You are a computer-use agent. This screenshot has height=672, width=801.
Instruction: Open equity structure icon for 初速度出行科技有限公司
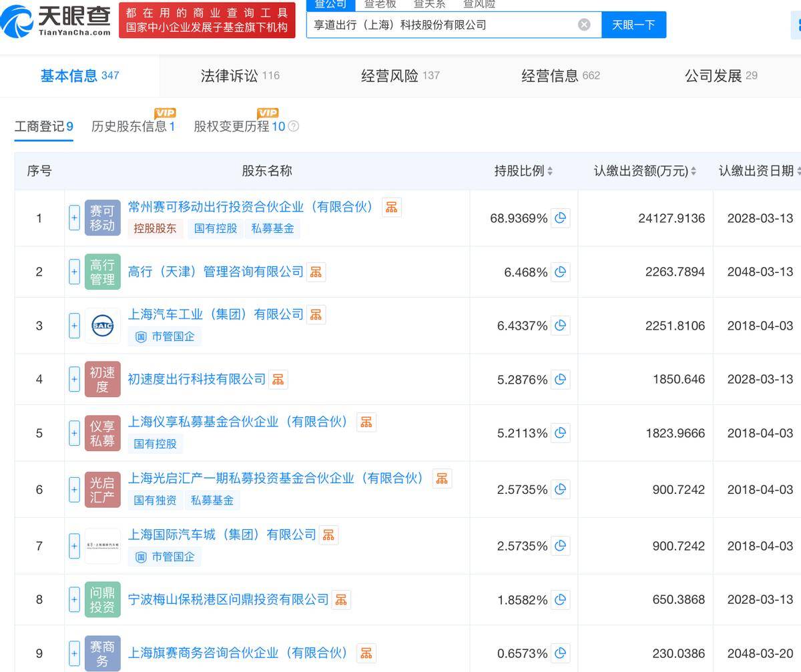click(278, 379)
